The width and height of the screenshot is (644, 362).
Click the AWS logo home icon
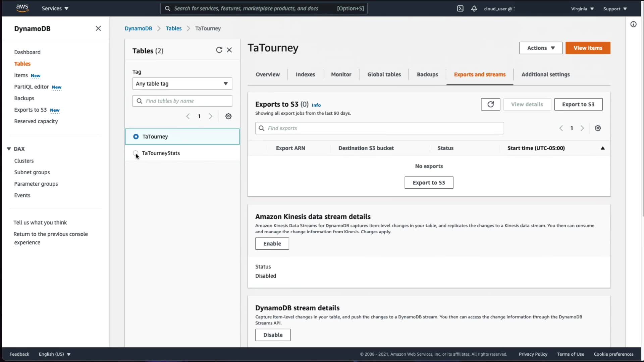(22, 8)
